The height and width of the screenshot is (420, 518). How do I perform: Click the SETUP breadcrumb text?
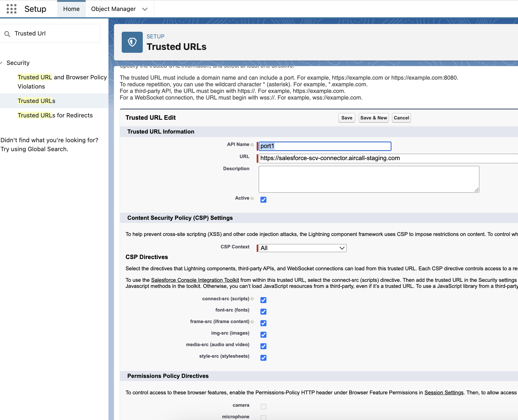pyautogui.click(x=155, y=37)
